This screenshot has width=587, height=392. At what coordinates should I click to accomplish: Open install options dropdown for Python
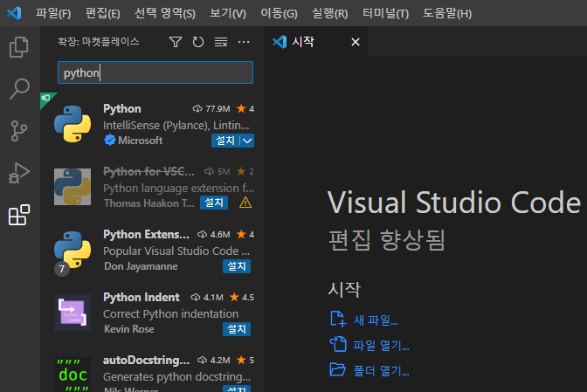247,141
